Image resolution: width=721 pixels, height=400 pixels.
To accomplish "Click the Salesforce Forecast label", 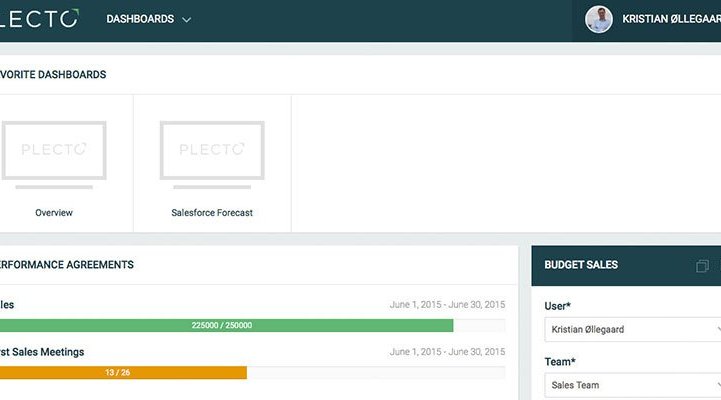I will click(212, 213).
